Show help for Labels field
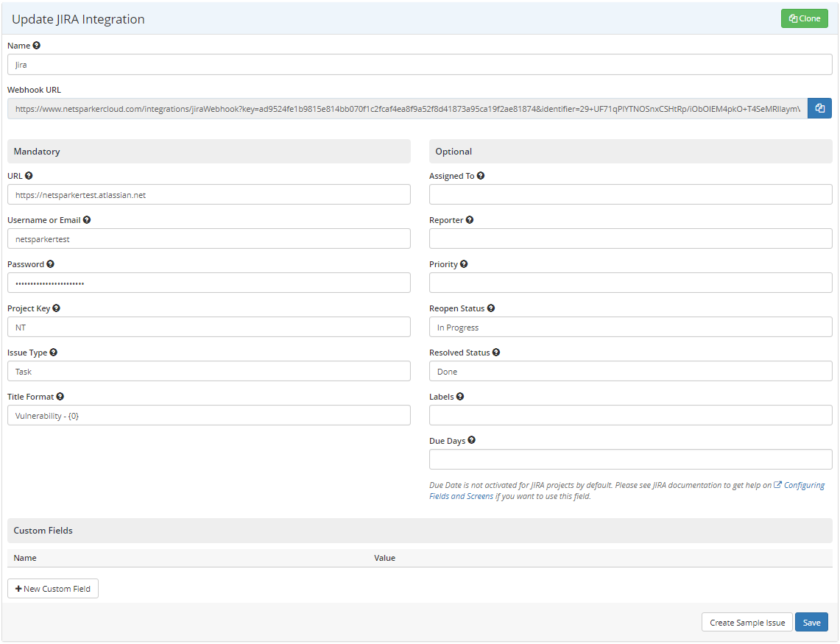This screenshot has height=644, width=840. point(460,397)
